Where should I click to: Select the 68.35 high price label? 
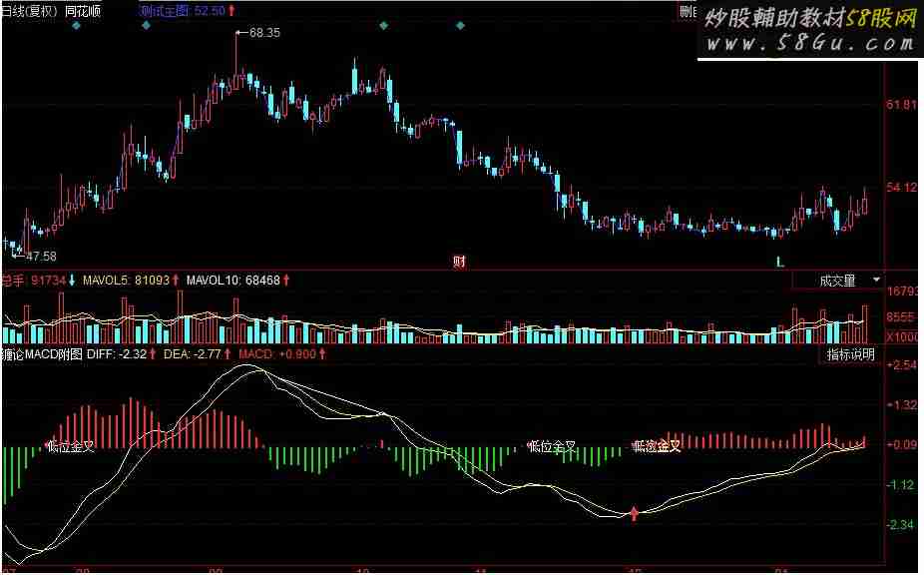264,33
